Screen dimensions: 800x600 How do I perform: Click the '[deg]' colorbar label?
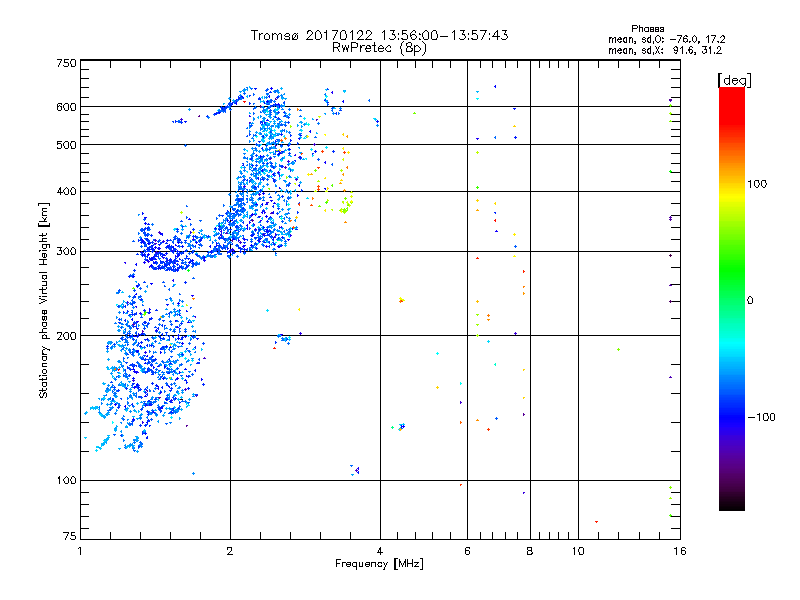pos(734,81)
